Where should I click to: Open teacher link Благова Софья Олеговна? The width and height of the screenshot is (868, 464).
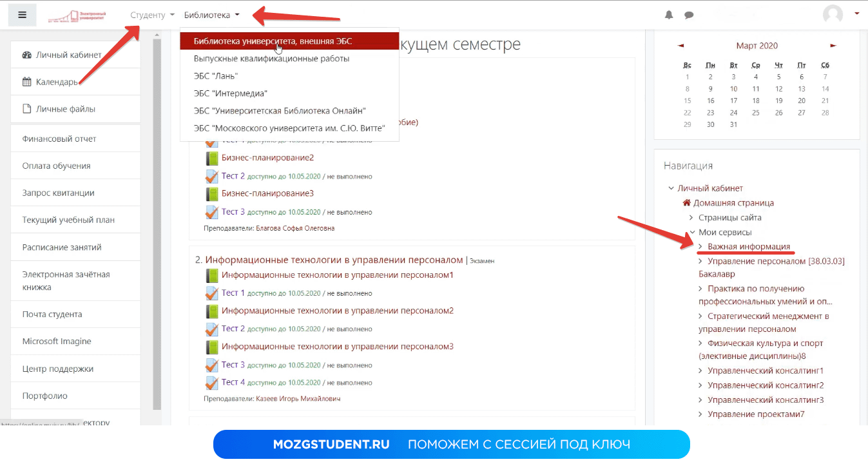tap(295, 228)
